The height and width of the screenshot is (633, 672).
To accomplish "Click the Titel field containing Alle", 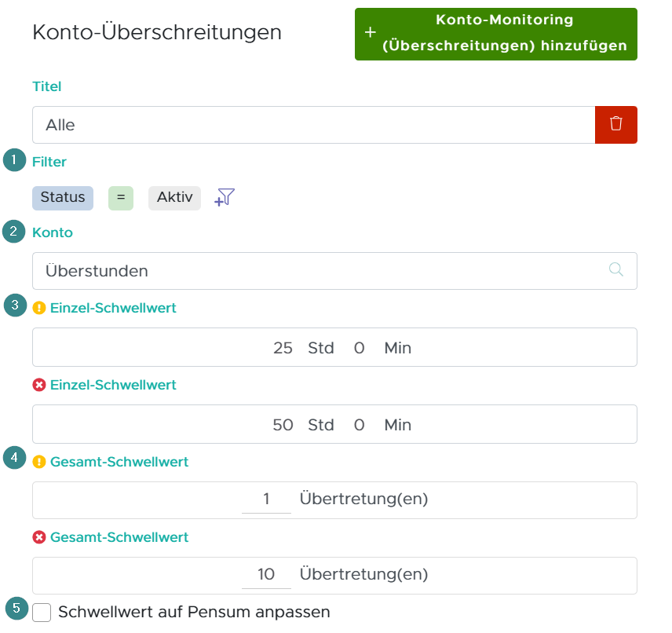I will 314,125.
